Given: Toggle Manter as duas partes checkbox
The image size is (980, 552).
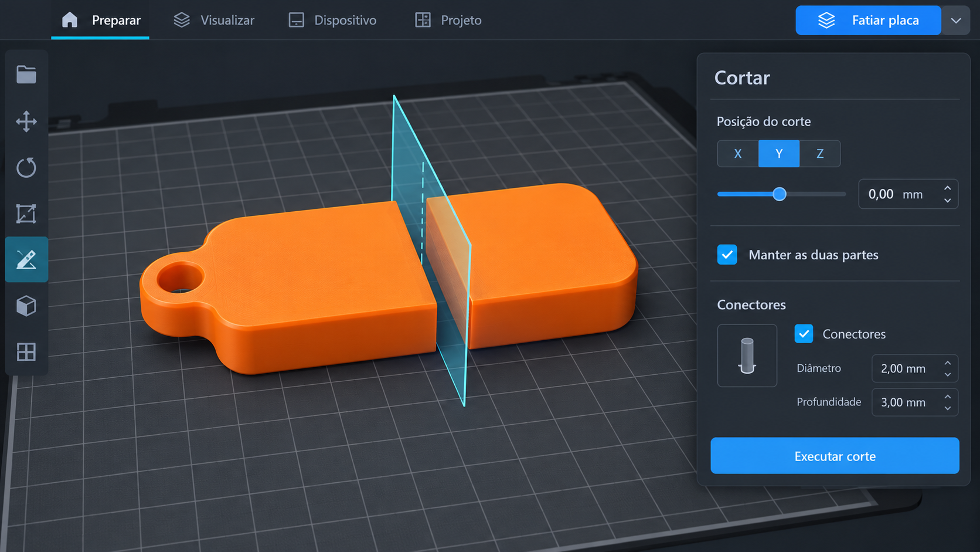Looking at the screenshot, I should (x=727, y=255).
